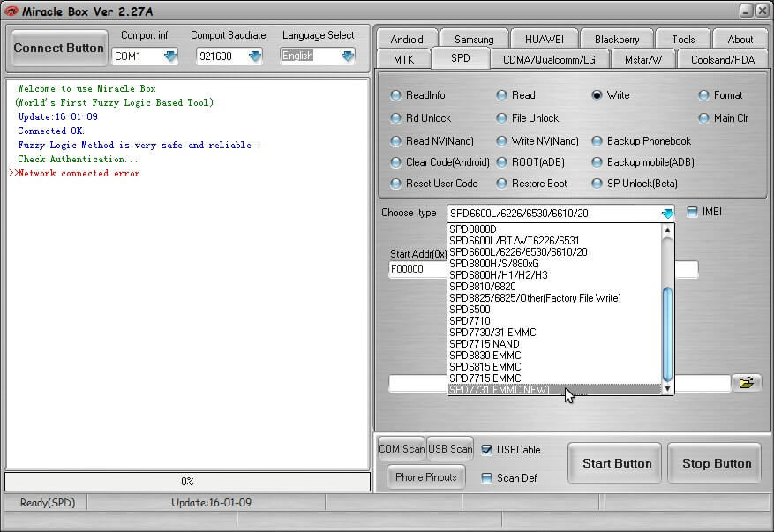
Task: Click the dropdown list scrollbar down arrow
Action: click(667, 388)
